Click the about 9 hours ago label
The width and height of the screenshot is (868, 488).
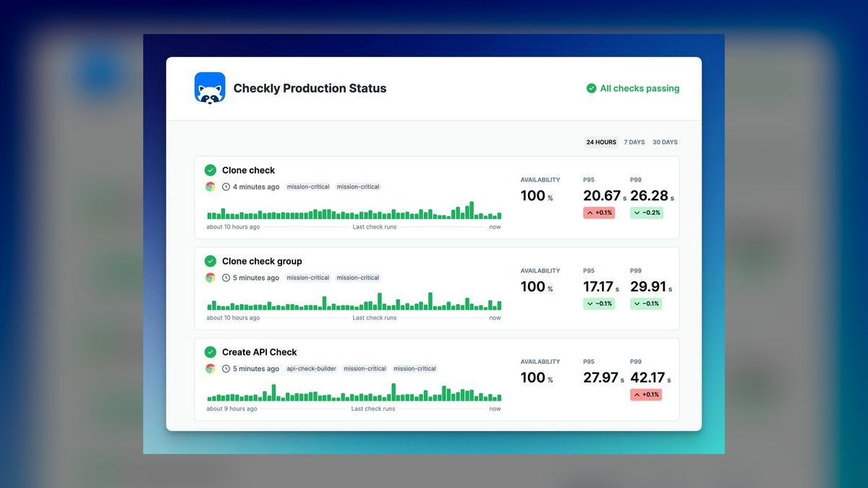(x=231, y=409)
